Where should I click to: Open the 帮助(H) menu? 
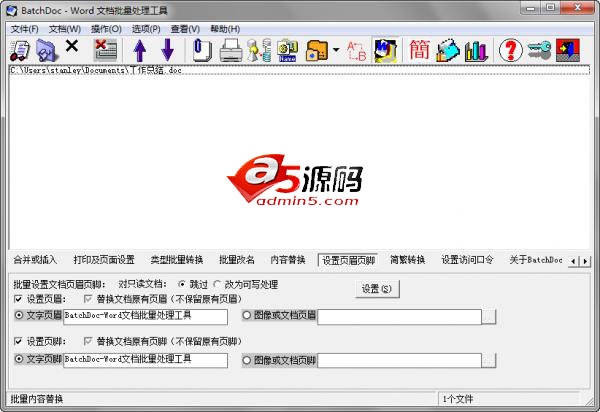225,29
